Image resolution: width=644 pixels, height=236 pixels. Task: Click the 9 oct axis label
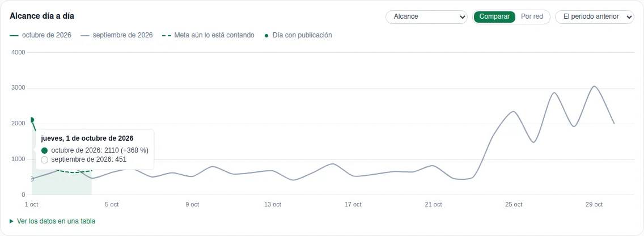point(192,204)
